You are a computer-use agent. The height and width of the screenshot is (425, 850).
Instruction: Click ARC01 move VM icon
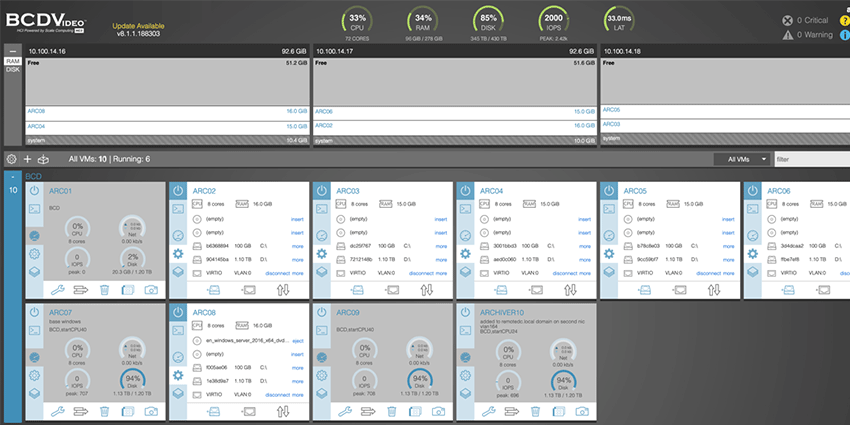pos(81,290)
